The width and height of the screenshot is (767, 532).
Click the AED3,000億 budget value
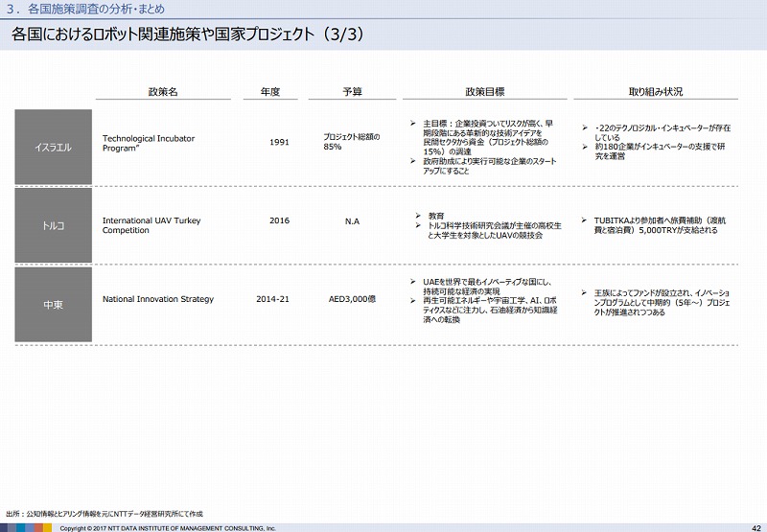point(352,299)
